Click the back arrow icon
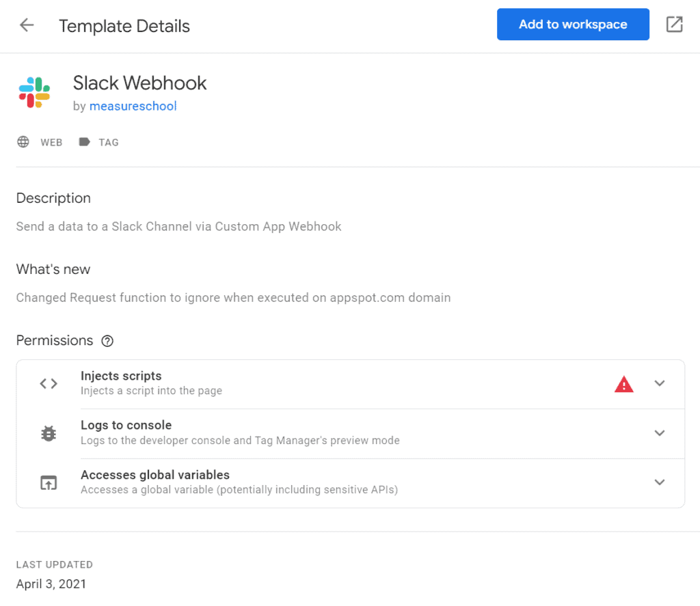This screenshot has height=606, width=700. click(27, 25)
